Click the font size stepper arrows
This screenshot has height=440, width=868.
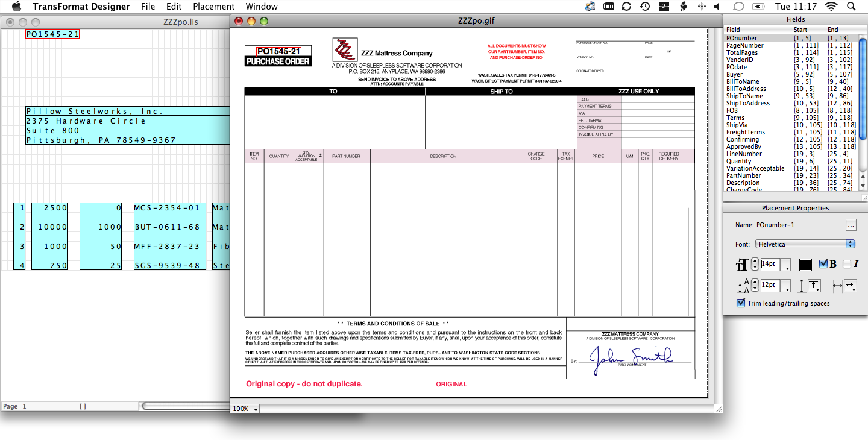pyautogui.click(x=755, y=265)
